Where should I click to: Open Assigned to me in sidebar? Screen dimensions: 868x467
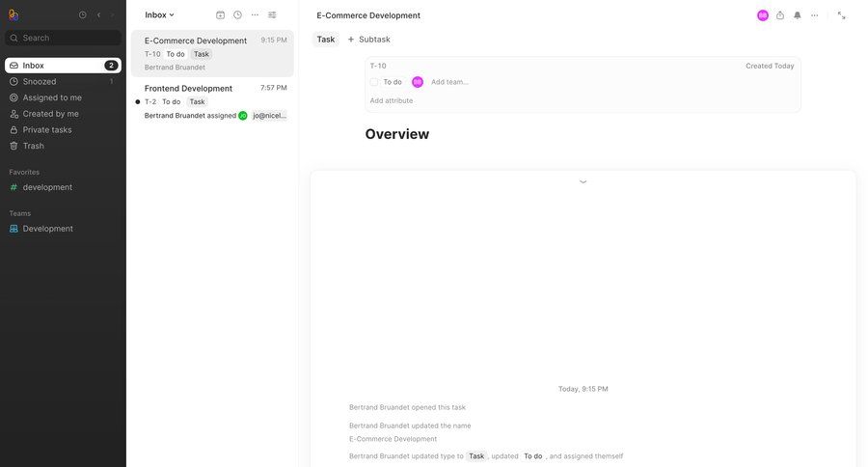pyautogui.click(x=52, y=97)
